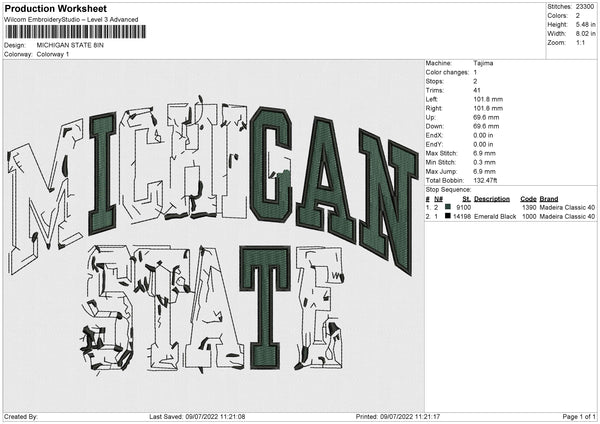600x424 pixels.
Task: Click the Color changes value '1'
Action: [x=475, y=72]
